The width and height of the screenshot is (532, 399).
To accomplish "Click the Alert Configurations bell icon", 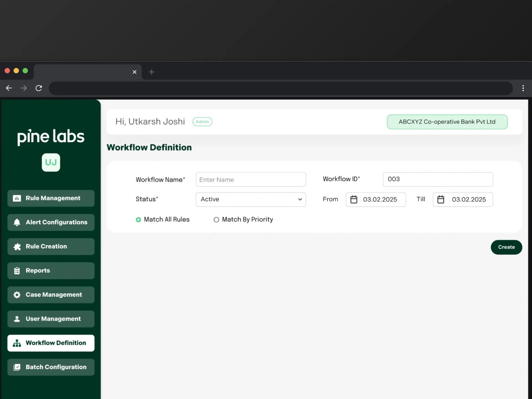I will [x=17, y=222].
